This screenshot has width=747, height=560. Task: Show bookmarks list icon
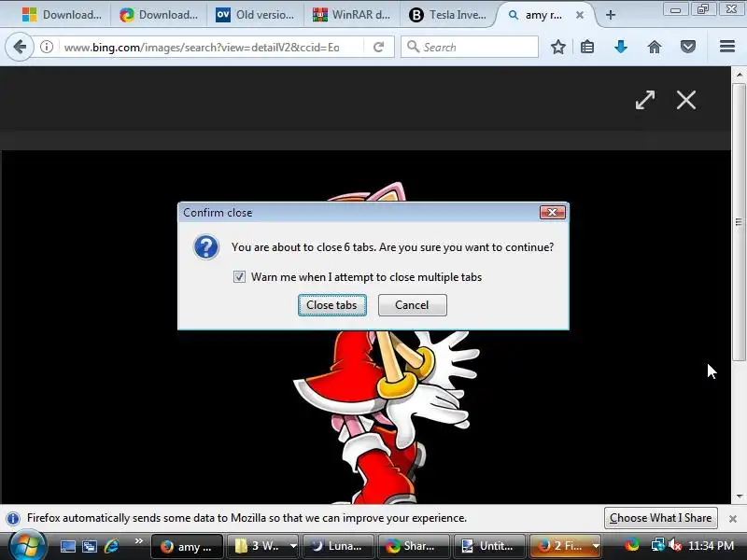pos(587,48)
